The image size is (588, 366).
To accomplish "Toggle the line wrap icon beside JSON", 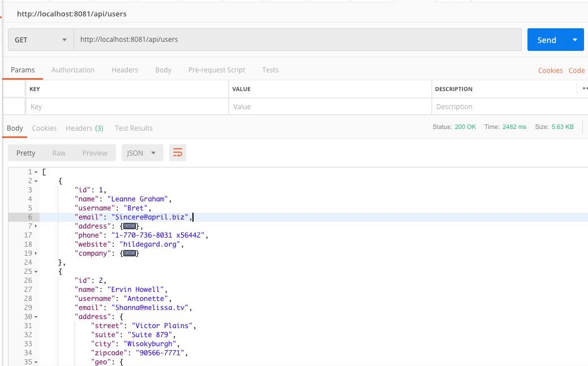I will pos(178,153).
